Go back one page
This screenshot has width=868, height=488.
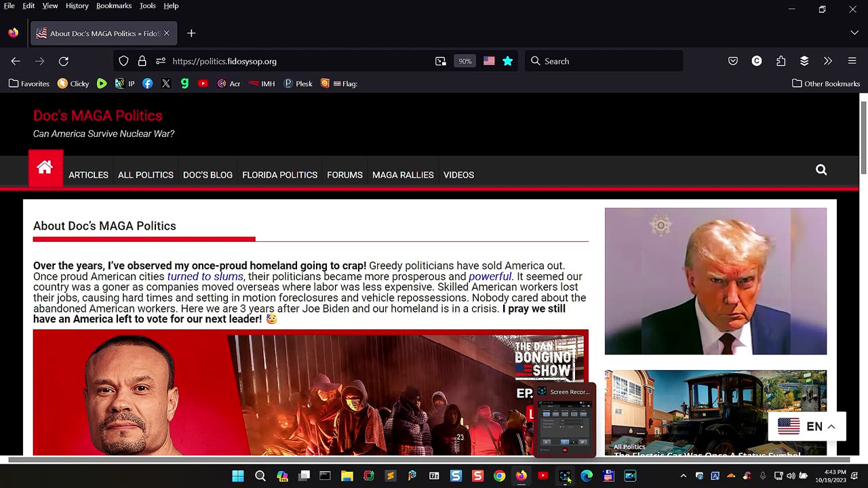pos(16,61)
